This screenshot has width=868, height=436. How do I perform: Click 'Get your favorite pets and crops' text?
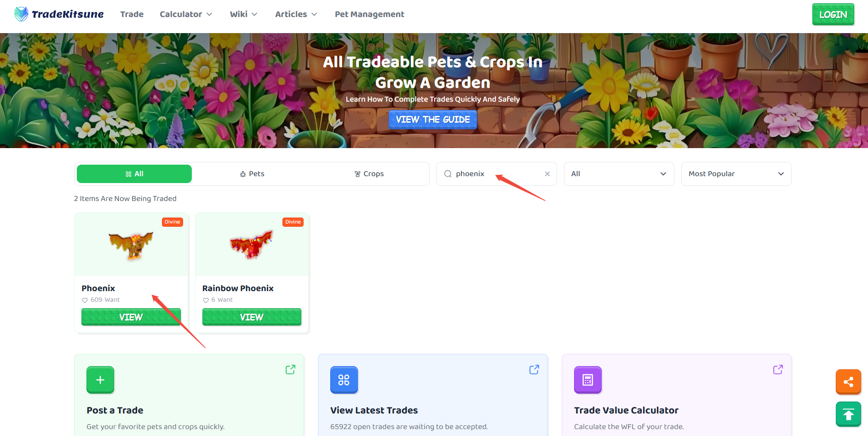point(155,427)
